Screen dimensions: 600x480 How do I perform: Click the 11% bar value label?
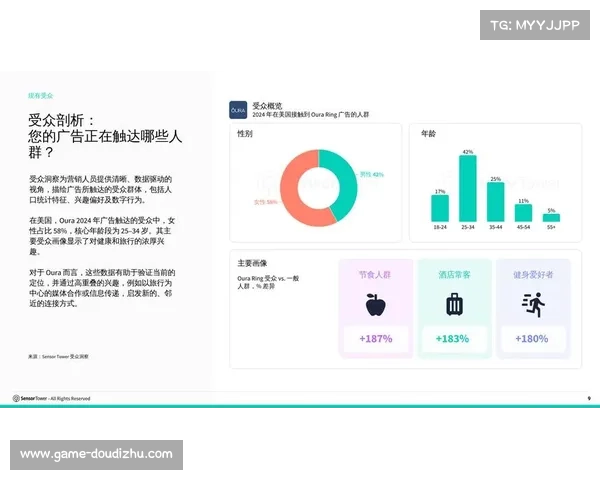523,201
